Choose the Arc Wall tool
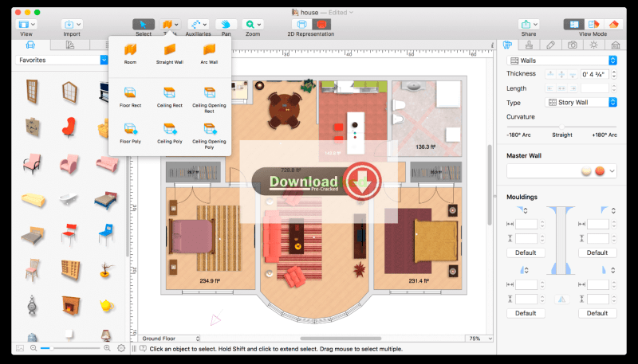This screenshot has width=638, height=364. coord(209,54)
